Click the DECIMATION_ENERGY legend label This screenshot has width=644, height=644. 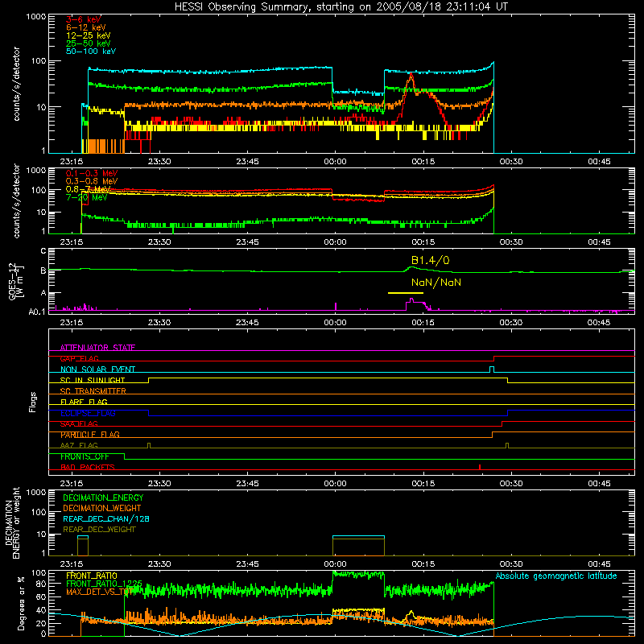103,497
